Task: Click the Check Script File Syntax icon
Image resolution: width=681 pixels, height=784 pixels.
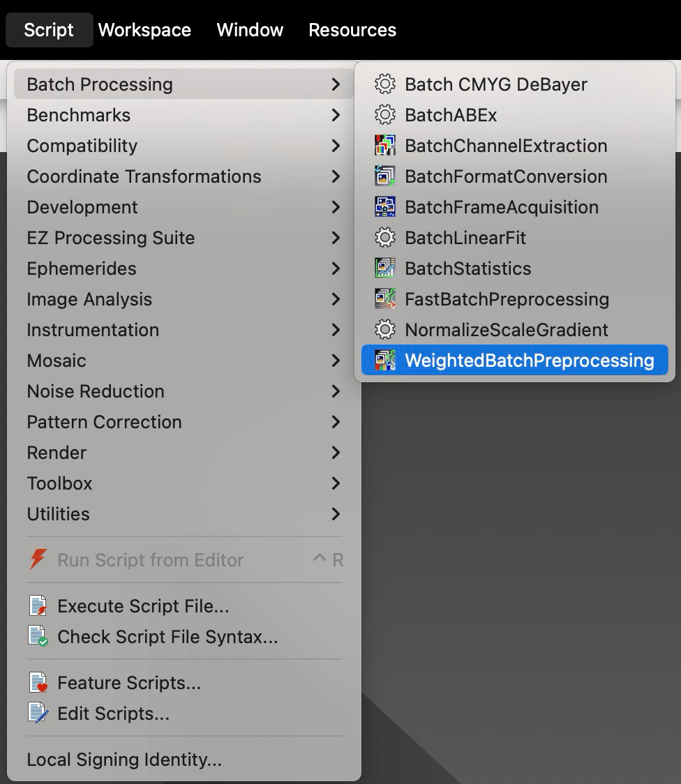Action: [x=38, y=637]
